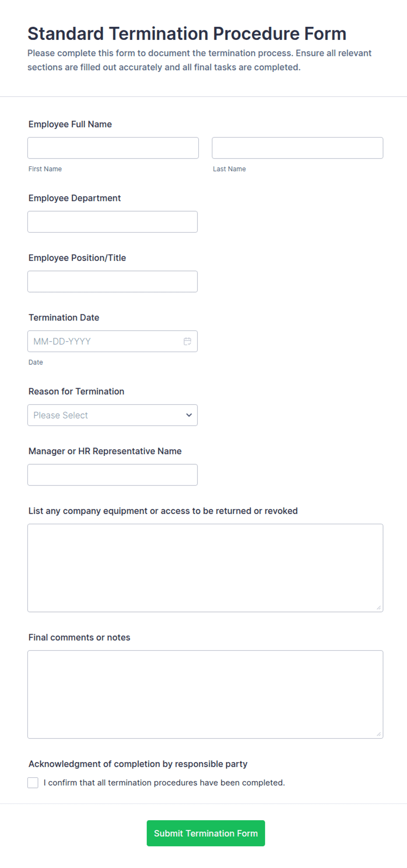The width and height of the screenshot is (407, 868).
Task: Click the Final comments or notes text area
Action: (x=205, y=695)
